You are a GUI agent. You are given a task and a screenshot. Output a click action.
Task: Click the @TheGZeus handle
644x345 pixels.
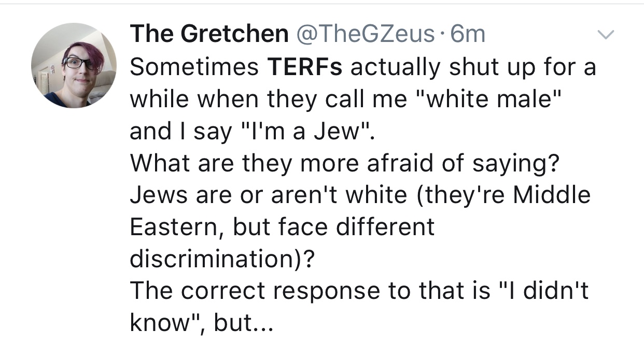tap(365, 35)
